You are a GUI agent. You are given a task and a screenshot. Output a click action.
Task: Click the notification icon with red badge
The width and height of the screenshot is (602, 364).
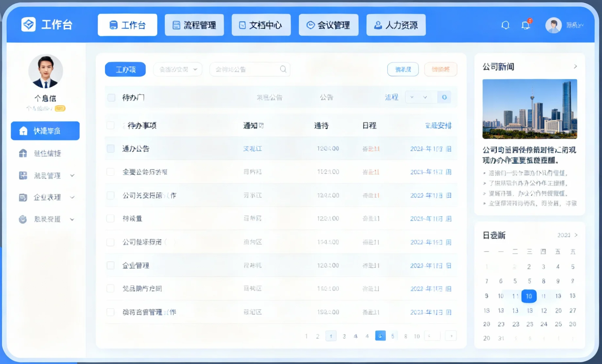[526, 25]
